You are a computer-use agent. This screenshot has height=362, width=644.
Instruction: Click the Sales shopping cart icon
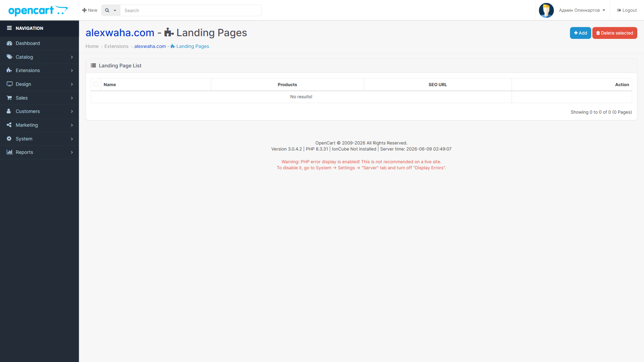(x=9, y=98)
